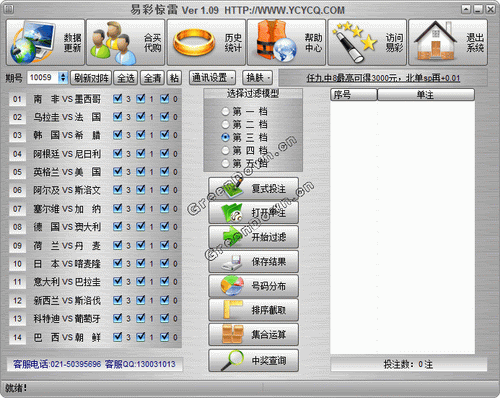Uncheck result 3 for match 01
The image size is (500, 398).
coord(117,98)
